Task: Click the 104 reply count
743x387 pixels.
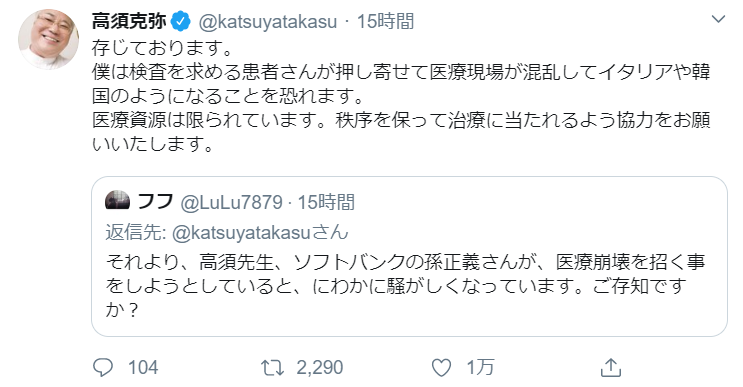Action: (143, 368)
